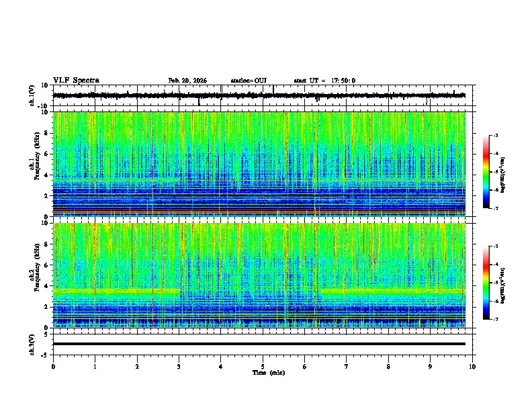The width and height of the screenshot is (532, 411).
Task: Click the ch.1 "Frequency (kHz)" axis label
Action: (38, 156)
